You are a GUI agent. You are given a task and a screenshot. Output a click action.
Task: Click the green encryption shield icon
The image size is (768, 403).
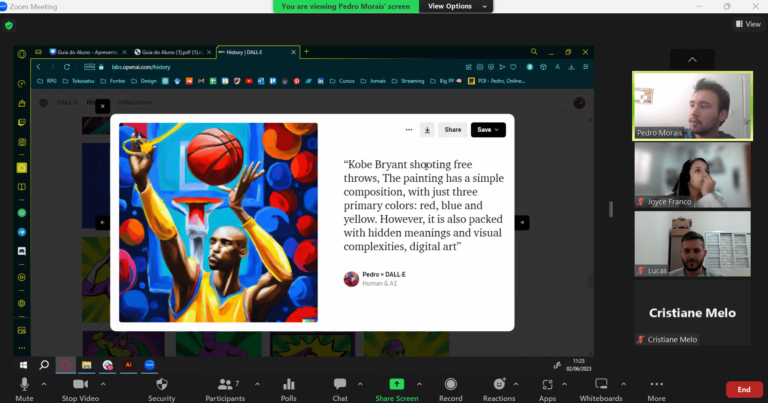pyautogui.click(x=9, y=25)
